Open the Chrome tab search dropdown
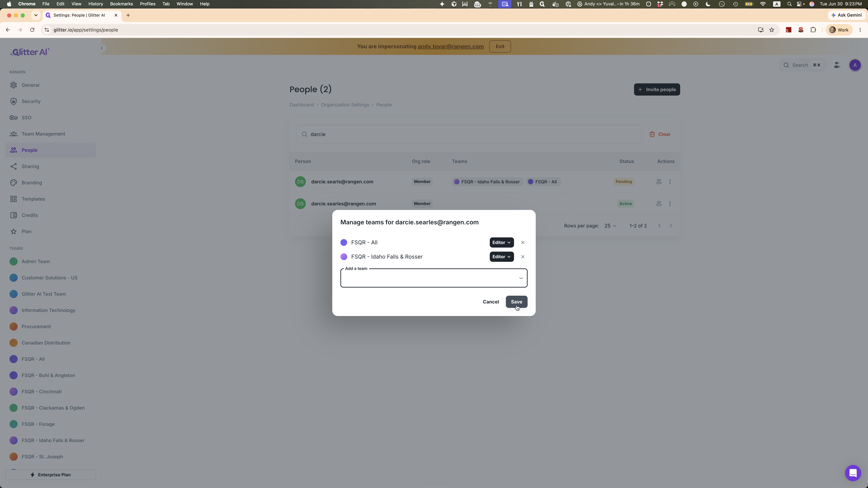 (36, 15)
